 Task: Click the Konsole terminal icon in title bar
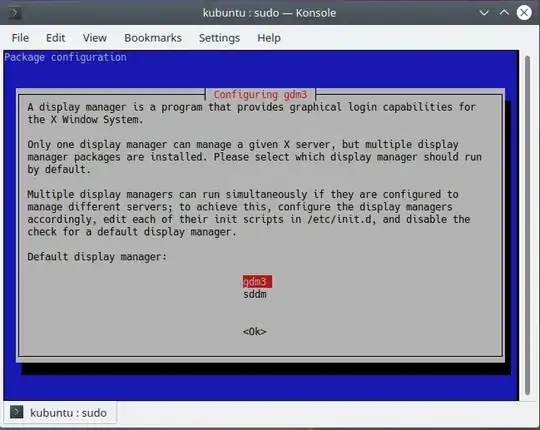[14, 13]
